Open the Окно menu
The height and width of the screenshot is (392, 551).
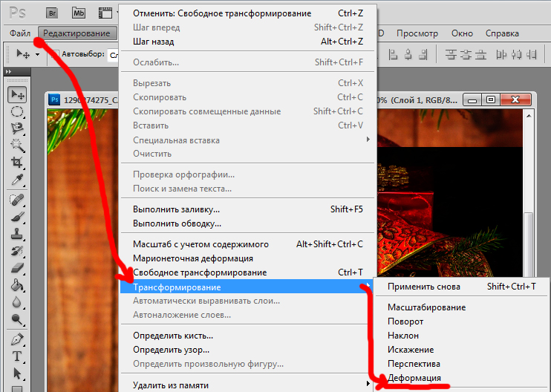coord(462,33)
